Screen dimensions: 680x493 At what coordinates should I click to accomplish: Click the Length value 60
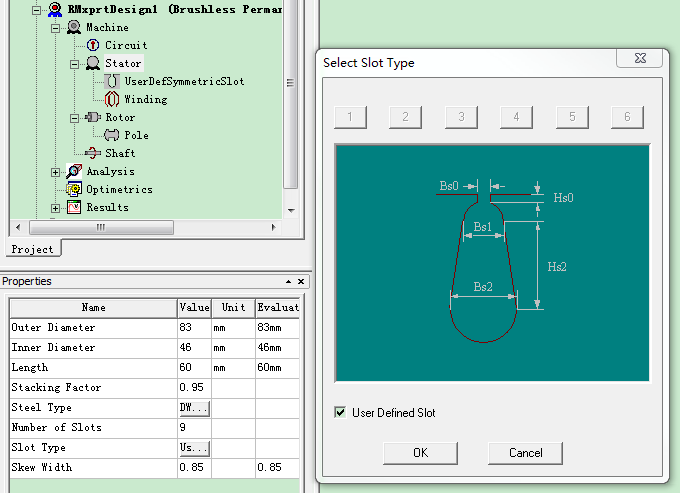pyautogui.click(x=194, y=368)
